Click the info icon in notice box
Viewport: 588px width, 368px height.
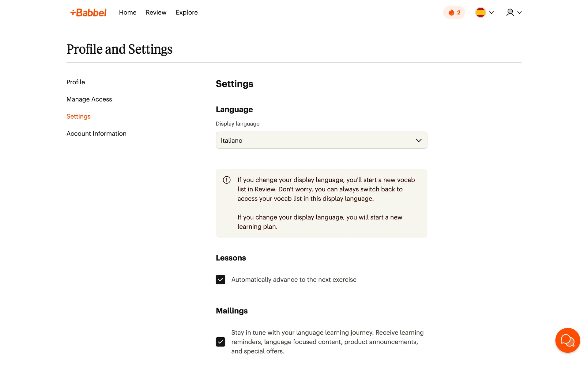click(x=227, y=180)
